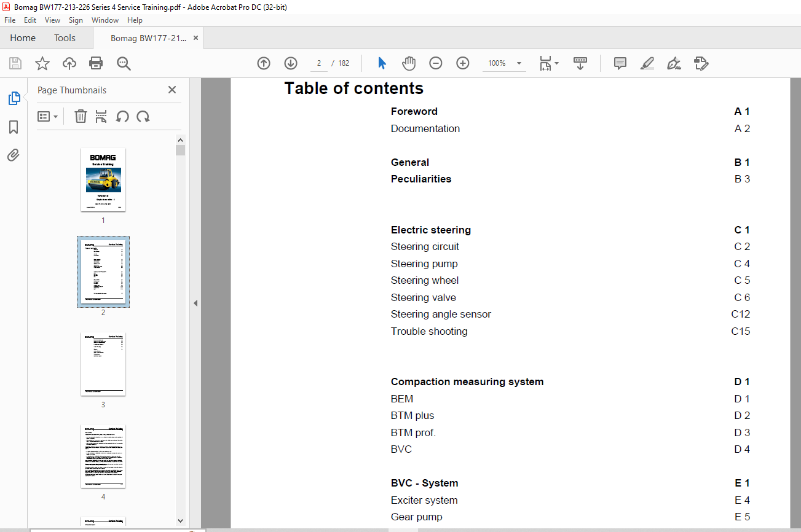Screen dimensions: 801x532
Task: Open the Bookmarks sidebar panel
Action: pyautogui.click(x=14, y=127)
